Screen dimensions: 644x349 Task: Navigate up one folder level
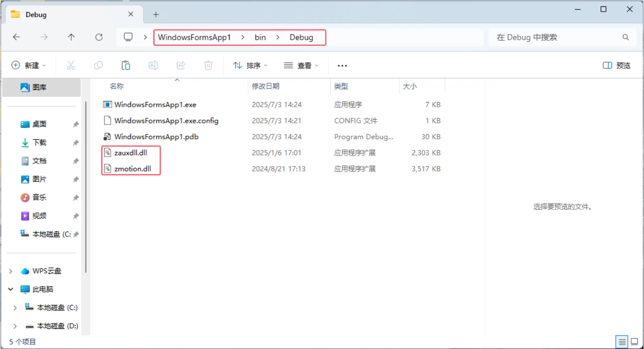(x=72, y=37)
